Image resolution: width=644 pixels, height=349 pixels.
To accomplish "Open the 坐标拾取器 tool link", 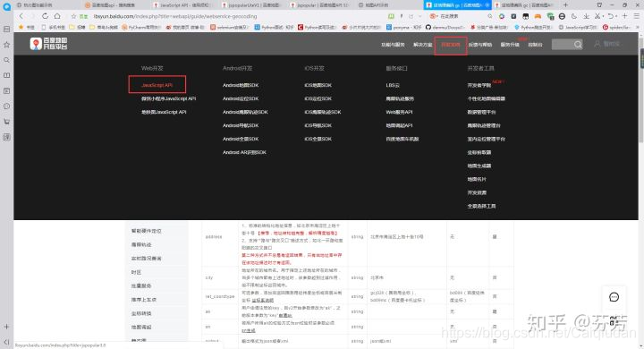I will (479, 152).
